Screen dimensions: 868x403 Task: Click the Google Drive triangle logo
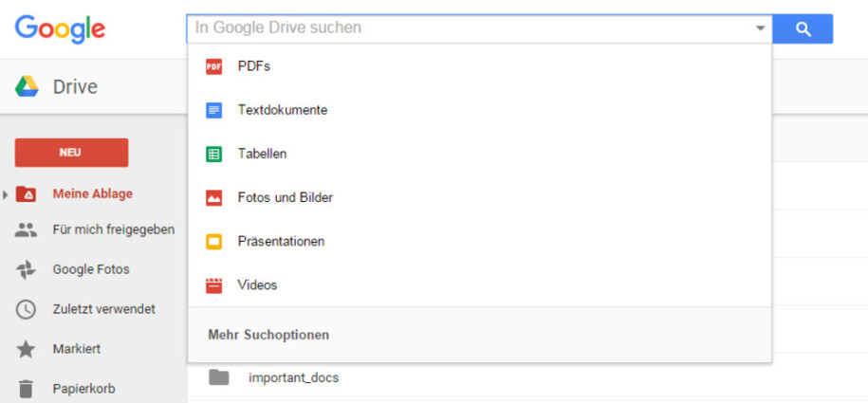(27, 87)
